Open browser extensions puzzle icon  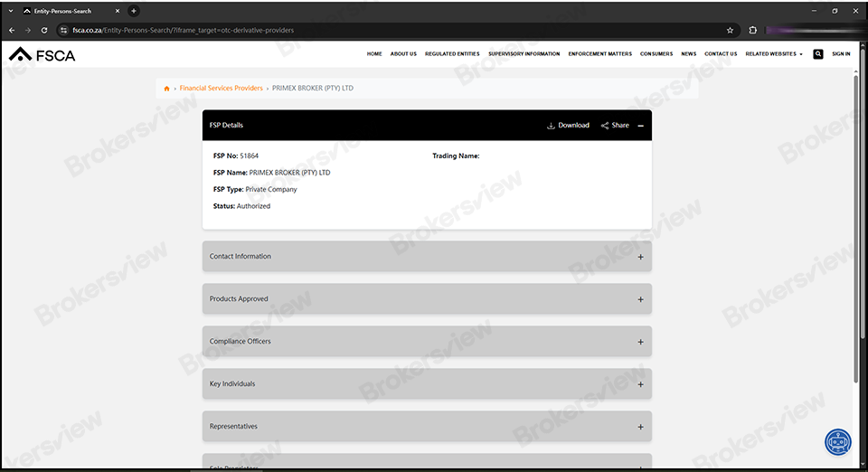(753, 31)
